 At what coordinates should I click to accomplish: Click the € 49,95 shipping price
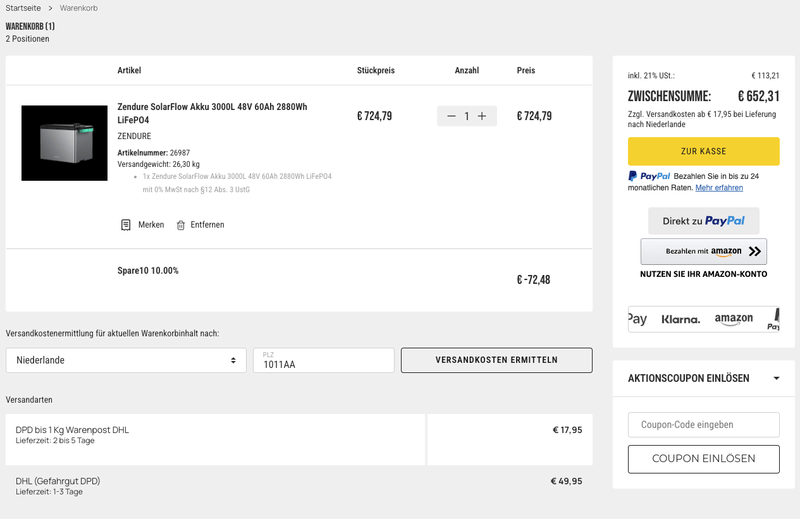point(566,481)
